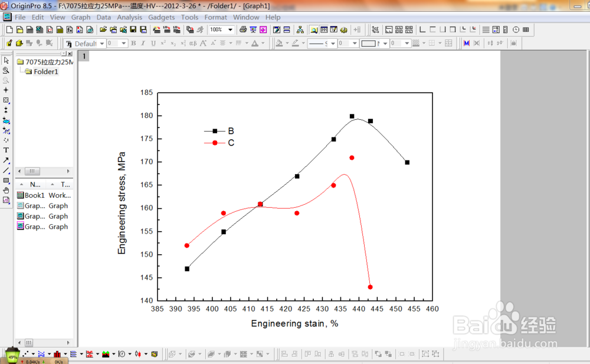The width and height of the screenshot is (590, 364).
Task: Plot a scatter graph from bottom toolbar
Action: click(x=25, y=354)
